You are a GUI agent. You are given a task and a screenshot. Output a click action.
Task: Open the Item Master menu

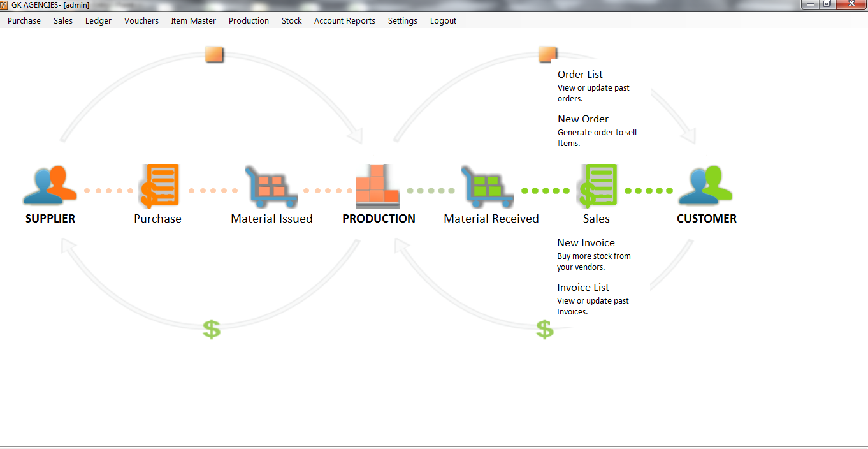(x=193, y=21)
